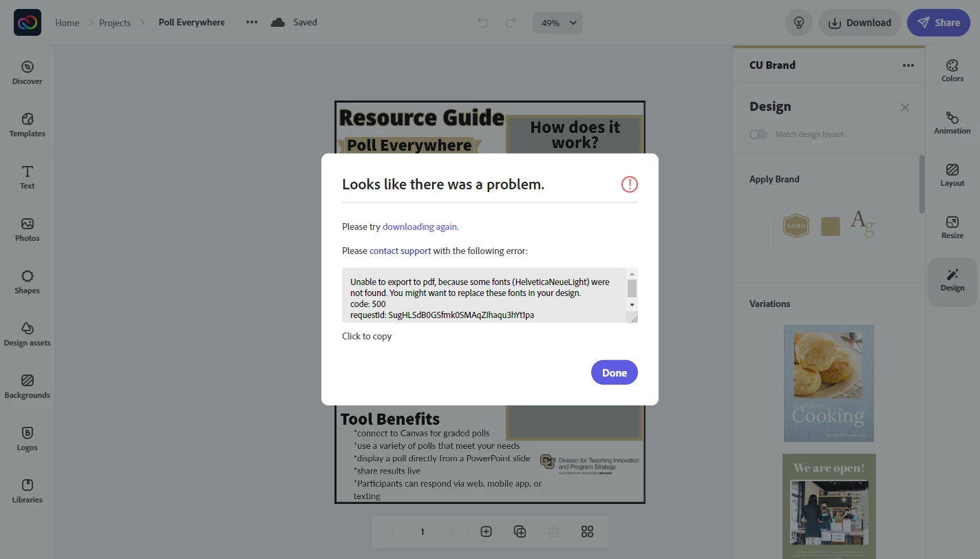Go to Home breadcrumb
The height and width of the screenshot is (559, 980).
tap(67, 23)
